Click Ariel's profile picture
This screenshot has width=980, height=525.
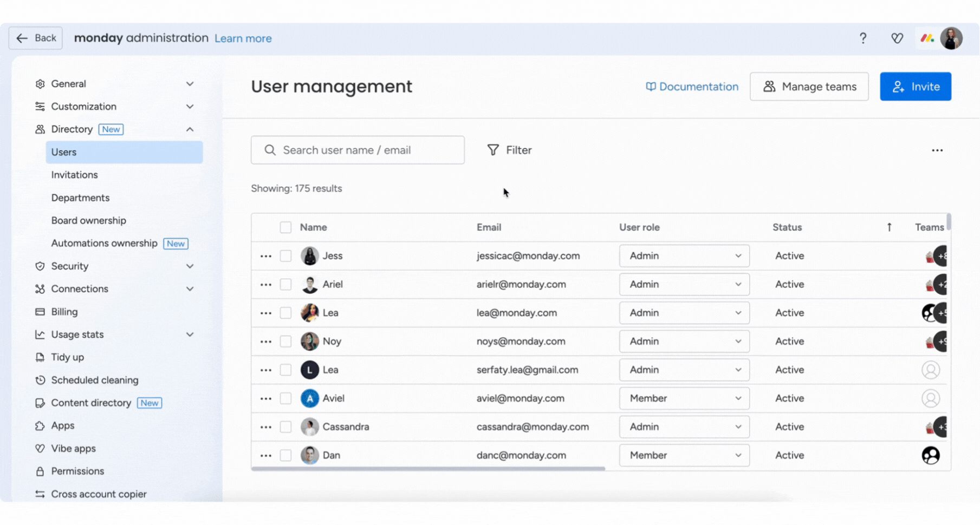click(309, 285)
